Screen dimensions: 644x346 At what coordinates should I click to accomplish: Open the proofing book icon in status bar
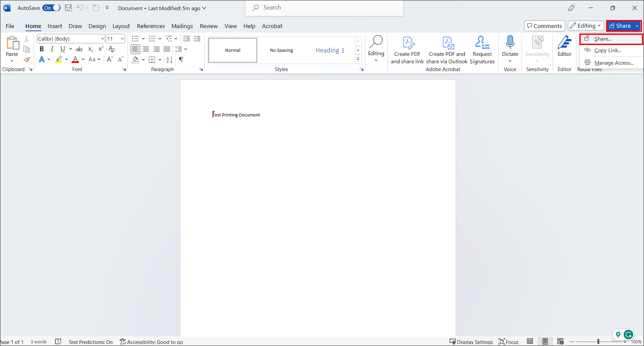click(x=58, y=341)
